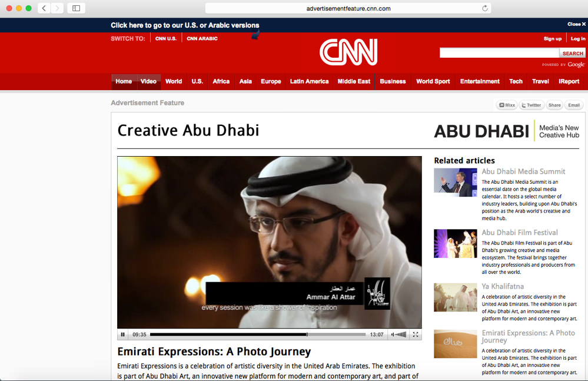588x381 pixels.
Task: Click the Safari forward arrow
Action: pyautogui.click(x=57, y=8)
